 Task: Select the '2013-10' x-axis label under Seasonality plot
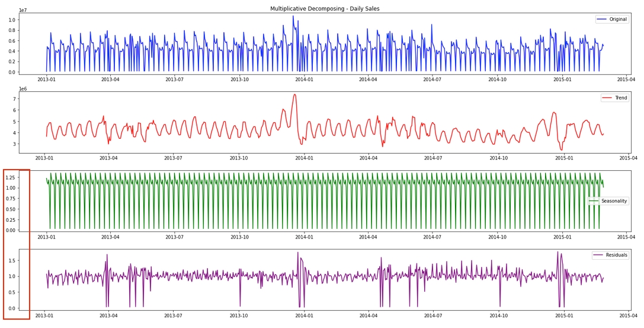(x=239, y=237)
